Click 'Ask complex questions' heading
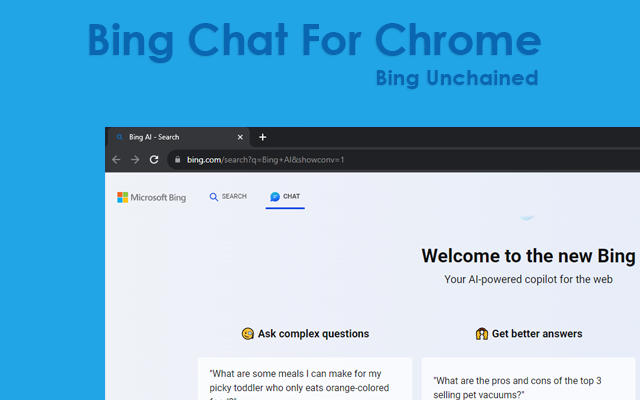 (313, 334)
